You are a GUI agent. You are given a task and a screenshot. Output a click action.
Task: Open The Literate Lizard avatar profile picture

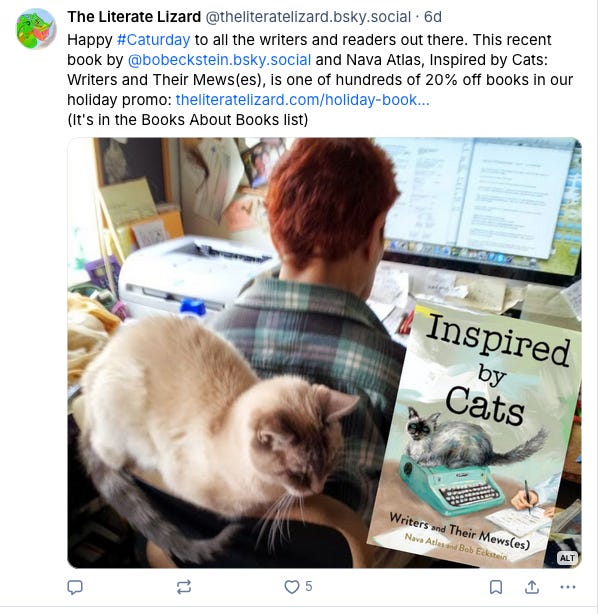[36, 29]
